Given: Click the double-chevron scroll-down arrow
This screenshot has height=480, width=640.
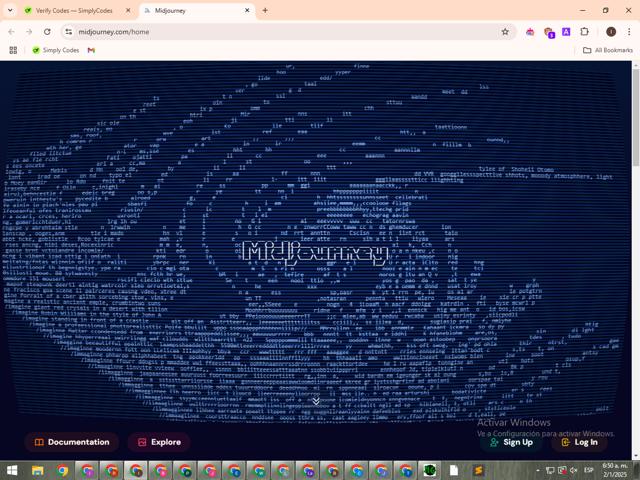Looking at the screenshot, I should point(316,401).
